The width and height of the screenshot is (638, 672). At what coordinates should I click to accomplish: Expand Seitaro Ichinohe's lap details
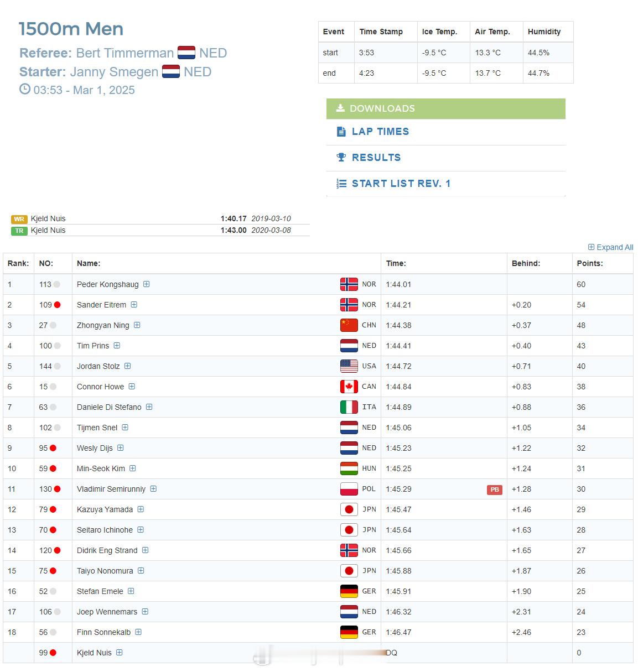(141, 530)
